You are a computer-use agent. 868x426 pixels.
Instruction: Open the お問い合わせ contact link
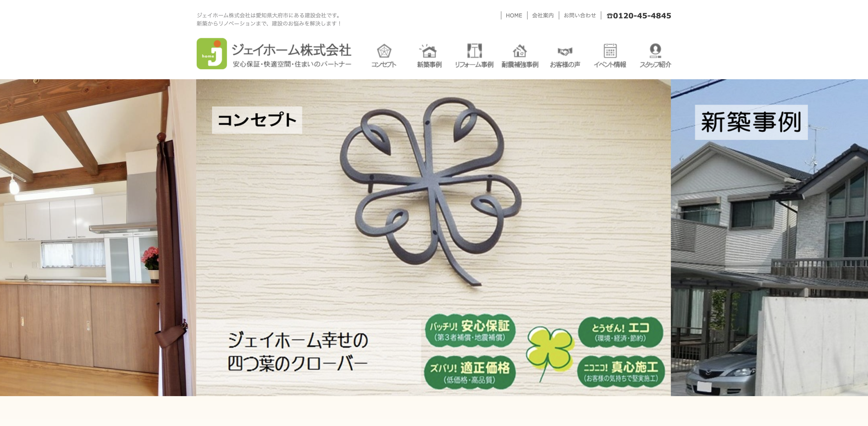[x=580, y=16]
